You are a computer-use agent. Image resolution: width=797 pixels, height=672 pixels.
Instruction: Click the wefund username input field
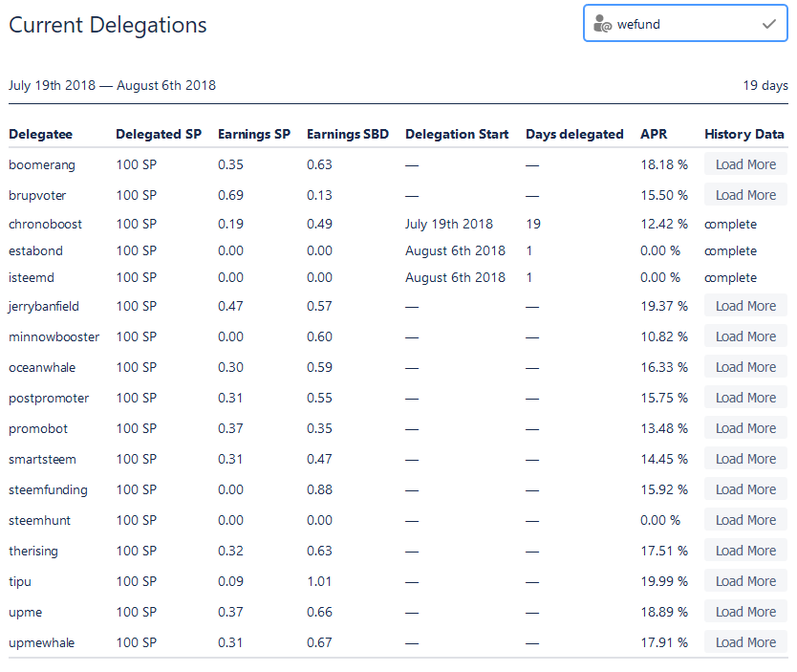(x=683, y=25)
